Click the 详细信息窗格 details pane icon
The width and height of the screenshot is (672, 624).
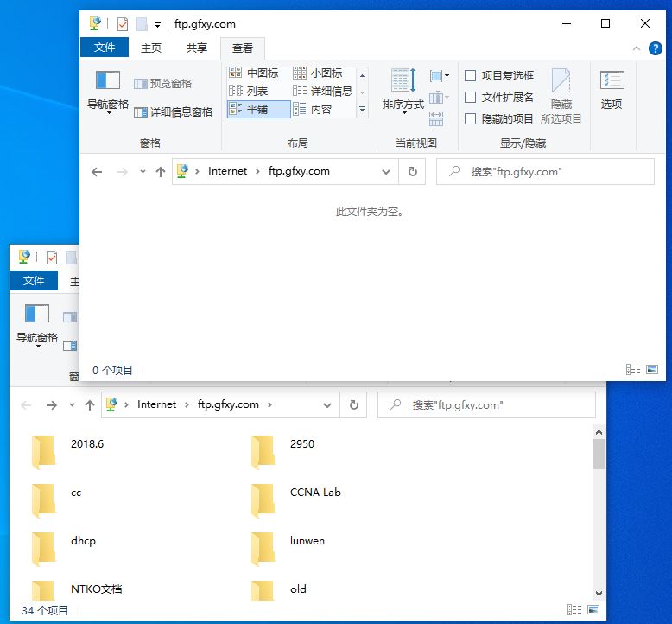[x=141, y=112]
